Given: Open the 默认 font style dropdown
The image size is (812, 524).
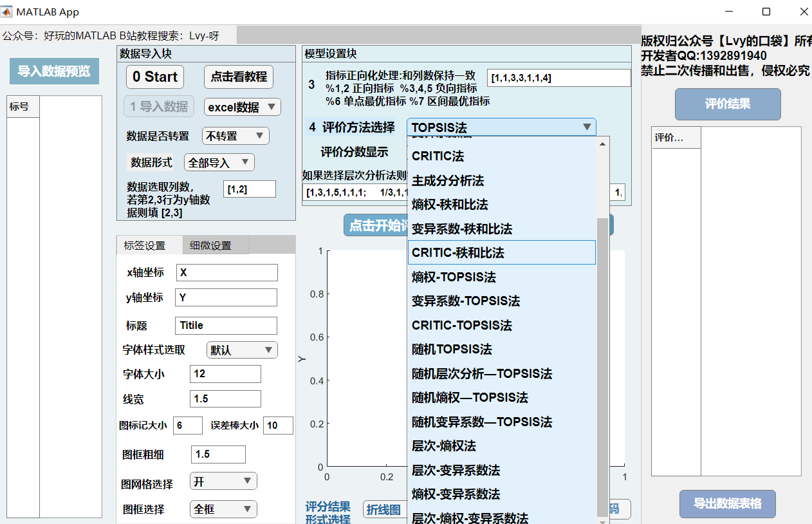Looking at the screenshot, I should point(241,350).
